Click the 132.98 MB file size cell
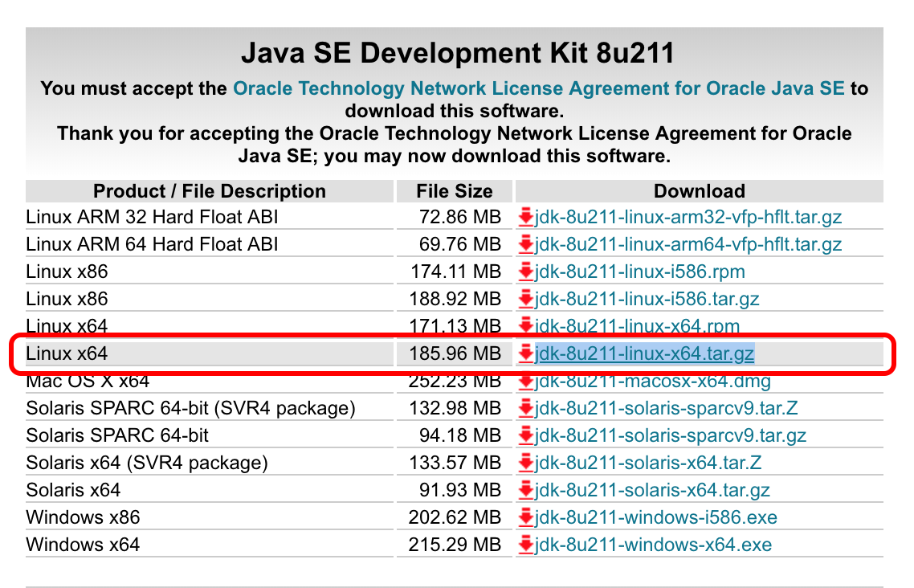Screen dimensions: 914x588 coord(455,408)
